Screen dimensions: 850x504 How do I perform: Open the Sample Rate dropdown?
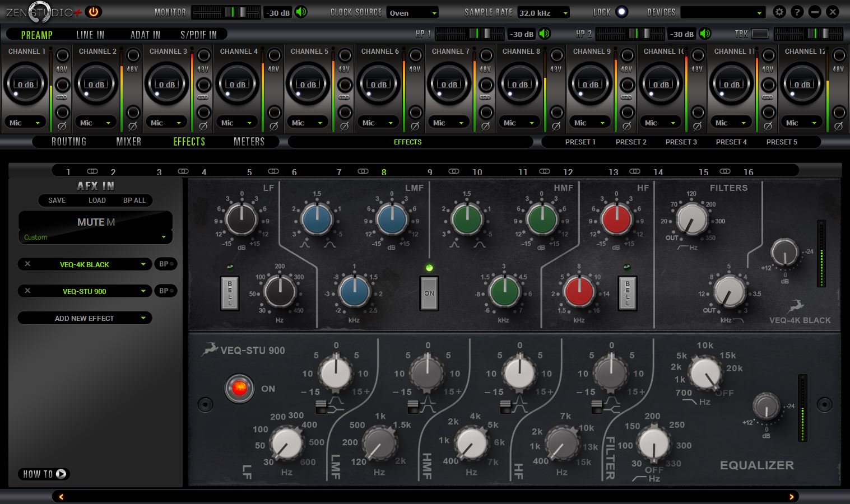(544, 12)
